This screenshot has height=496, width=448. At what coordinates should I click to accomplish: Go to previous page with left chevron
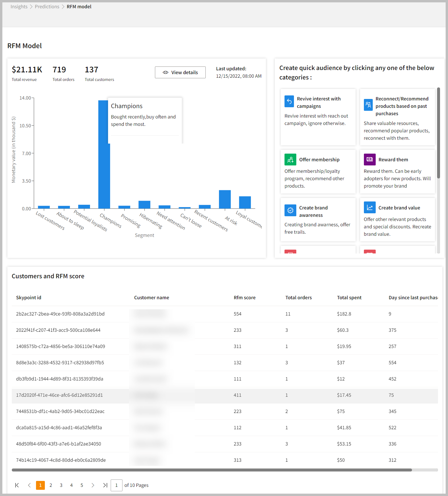(29, 485)
